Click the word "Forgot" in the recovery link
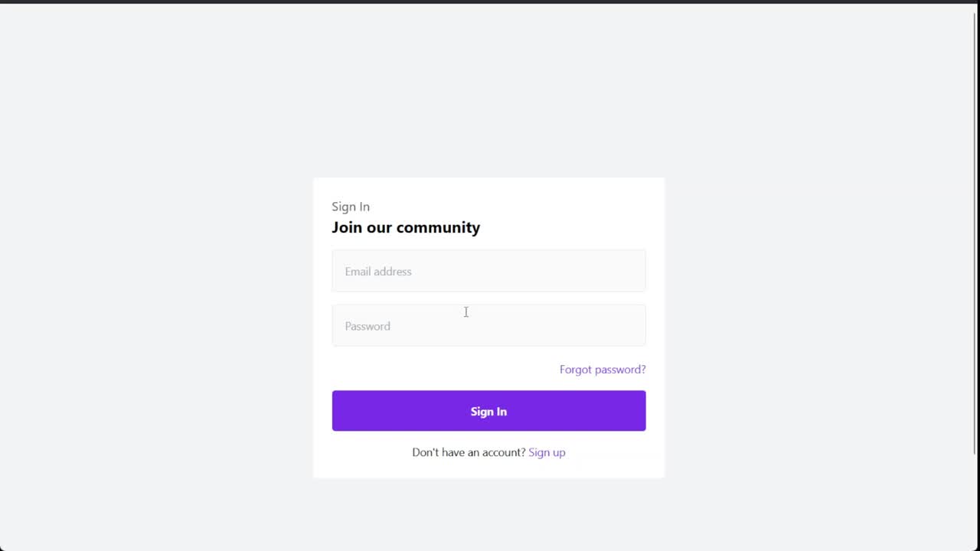Image resolution: width=980 pixels, height=551 pixels. click(x=576, y=370)
